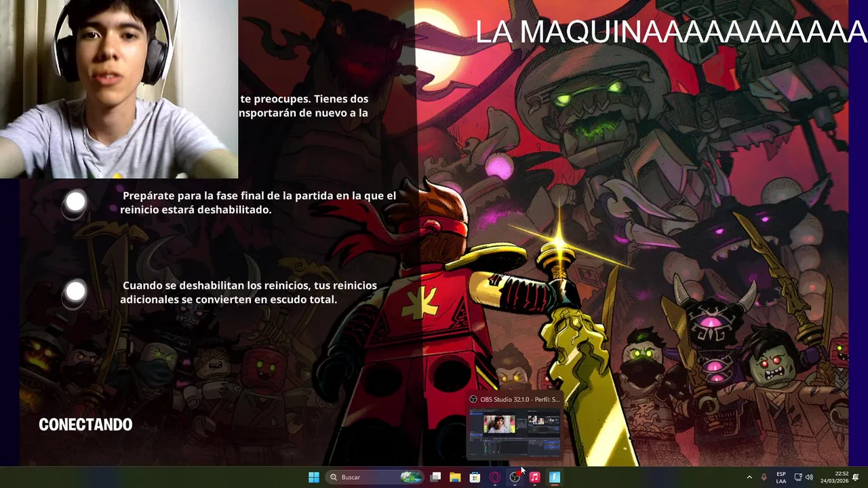Click the OBS Studio taskbar icon
The height and width of the screenshot is (488, 868).
515,477
